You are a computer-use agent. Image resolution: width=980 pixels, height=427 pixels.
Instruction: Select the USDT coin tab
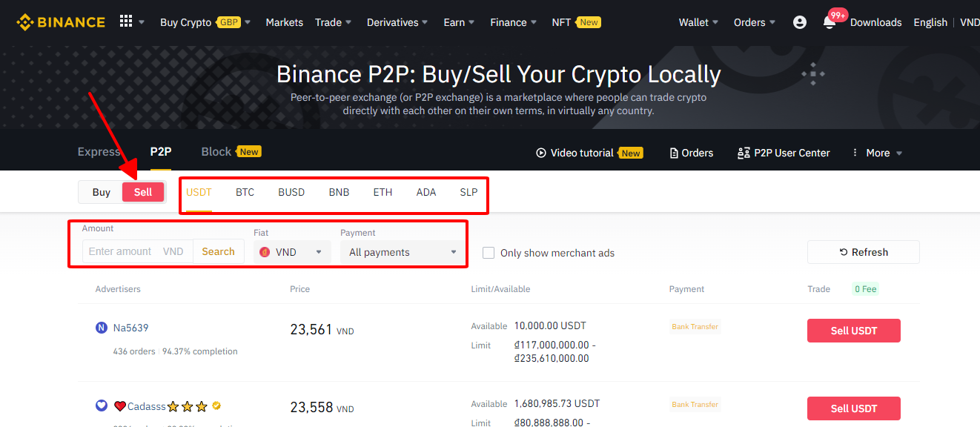199,192
